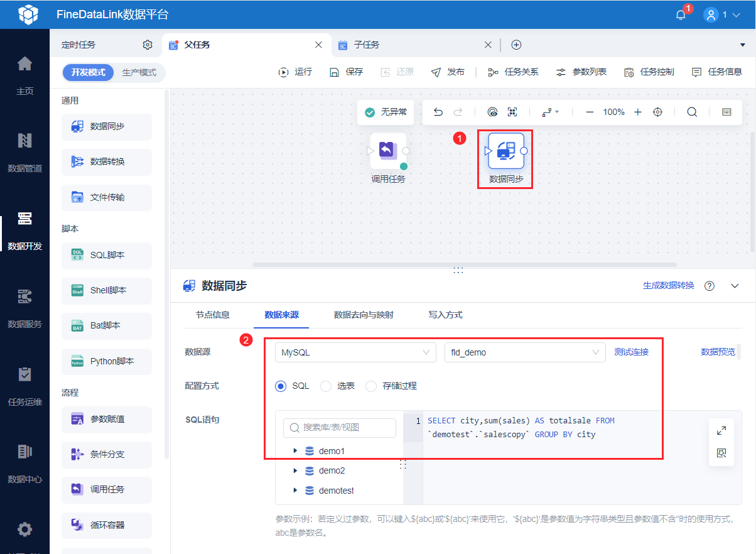Viewport: 756px width, 554px height.
Task: Collapse the 数据同步 config panel
Action: click(735, 286)
